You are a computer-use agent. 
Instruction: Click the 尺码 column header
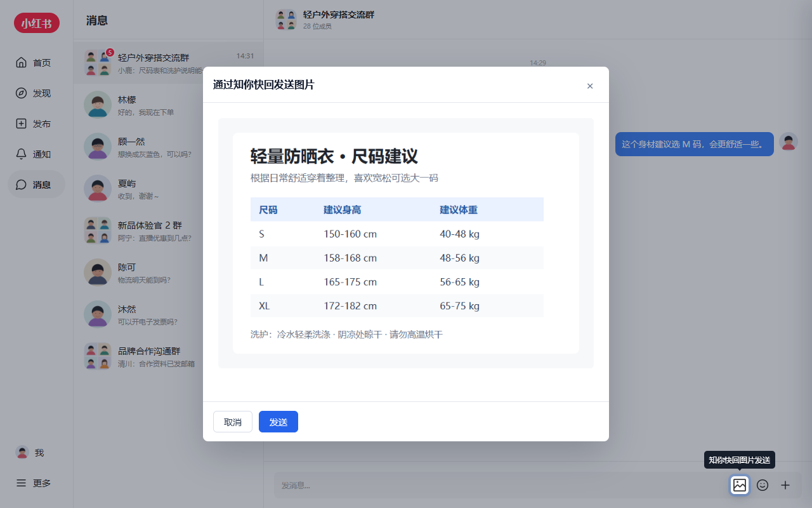tap(268, 210)
